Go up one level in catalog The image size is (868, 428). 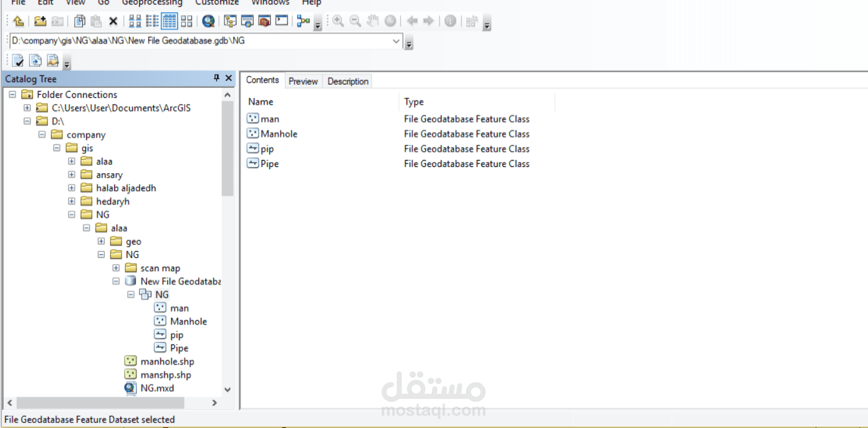pos(19,21)
